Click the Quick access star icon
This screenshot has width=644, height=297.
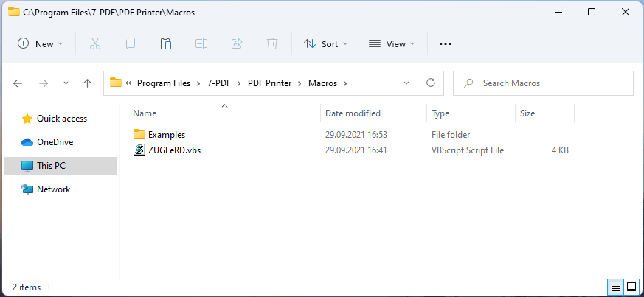pyautogui.click(x=27, y=119)
